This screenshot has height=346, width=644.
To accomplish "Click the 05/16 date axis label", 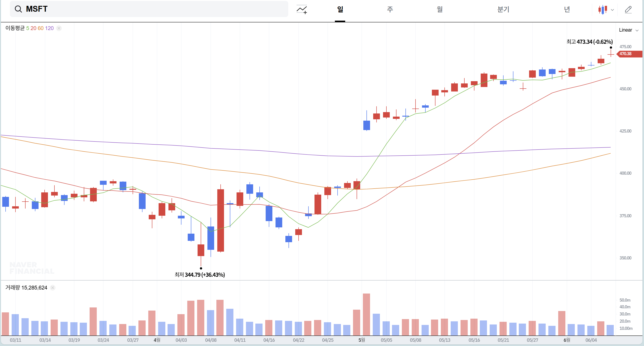I will click(x=474, y=340).
